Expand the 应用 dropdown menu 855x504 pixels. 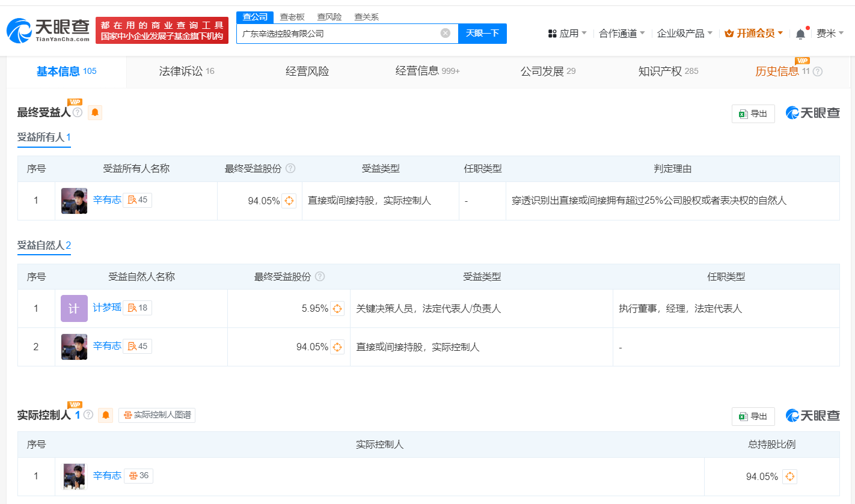coord(568,34)
